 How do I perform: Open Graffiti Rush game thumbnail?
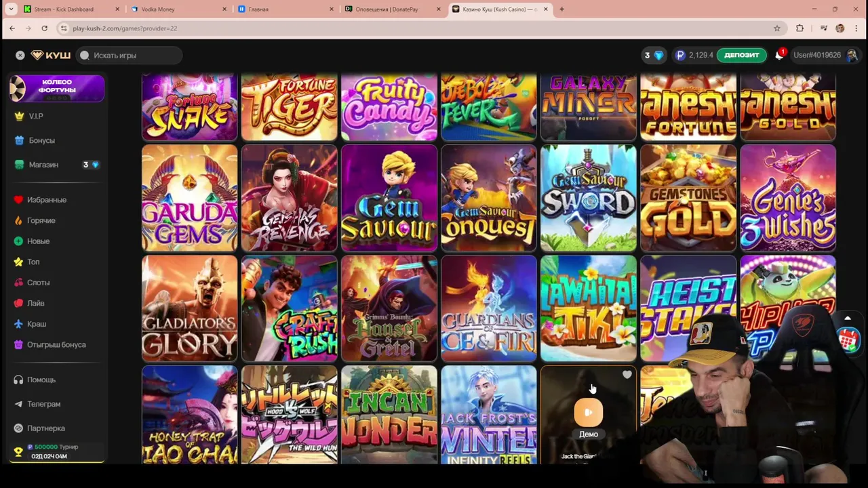point(290,308)
